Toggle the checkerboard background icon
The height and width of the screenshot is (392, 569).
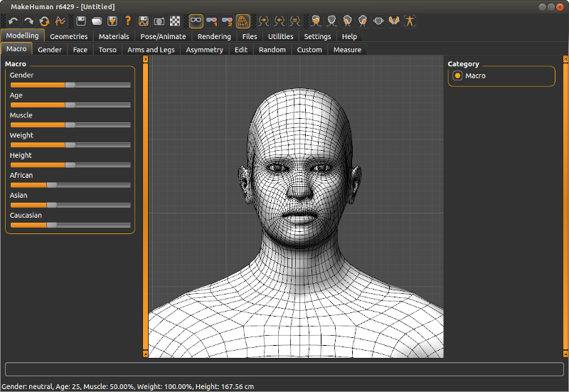point(175,21)
